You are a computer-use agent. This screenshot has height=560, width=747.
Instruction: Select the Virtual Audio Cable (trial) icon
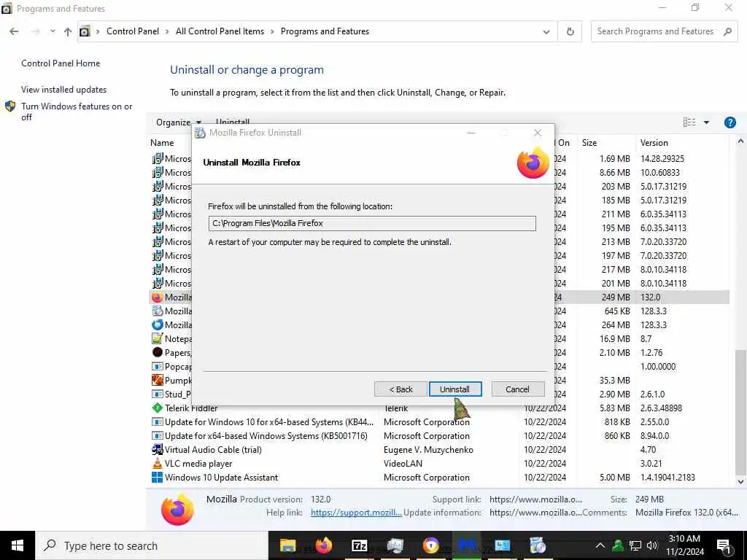click(158, 449)
